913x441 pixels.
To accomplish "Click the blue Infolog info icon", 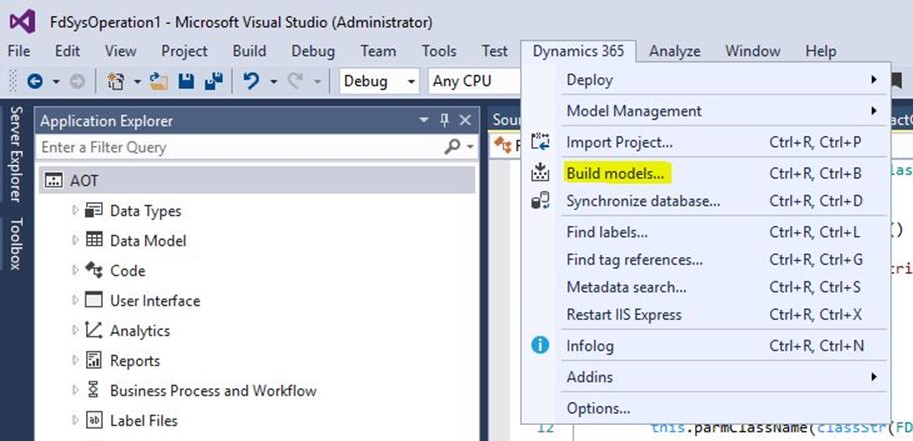I will click(x=540, y=345).
